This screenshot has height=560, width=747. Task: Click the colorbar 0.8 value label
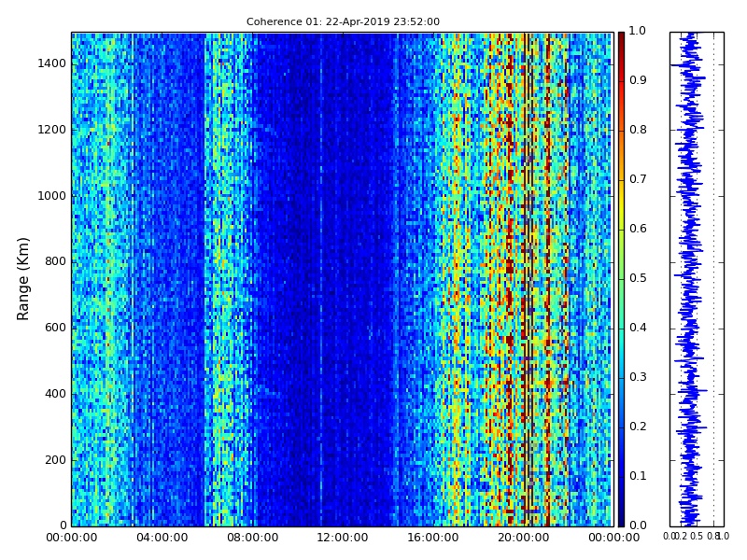click(x=638, y=130)
